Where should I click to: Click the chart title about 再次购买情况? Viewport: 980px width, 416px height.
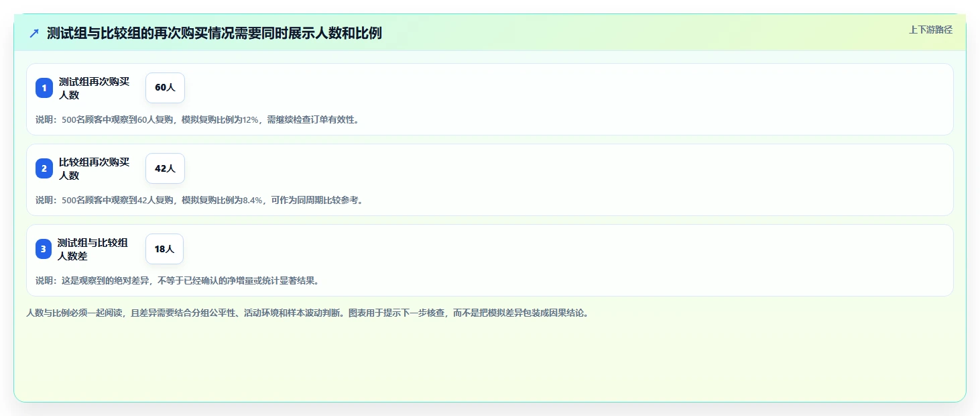(x=215, y=33)
